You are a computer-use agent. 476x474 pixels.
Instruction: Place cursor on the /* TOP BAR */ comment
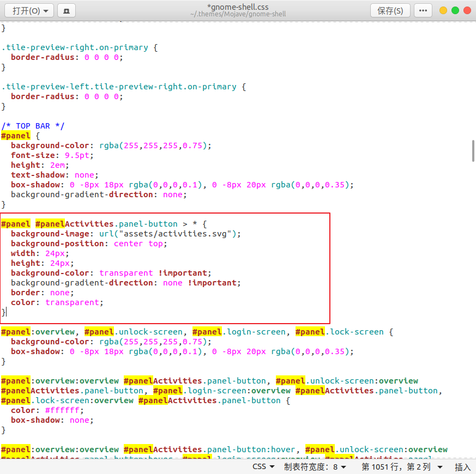(x=33, y=126)
